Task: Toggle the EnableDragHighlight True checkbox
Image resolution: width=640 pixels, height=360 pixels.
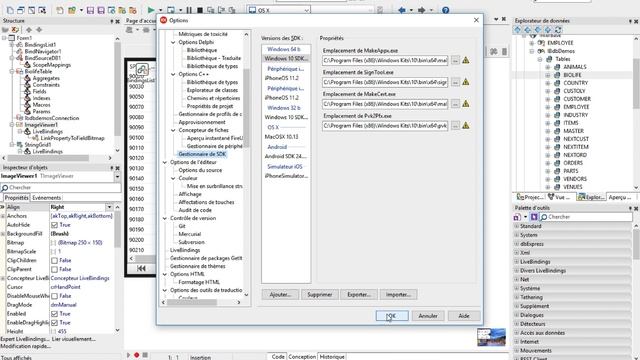Action: [x=54, y=322]
